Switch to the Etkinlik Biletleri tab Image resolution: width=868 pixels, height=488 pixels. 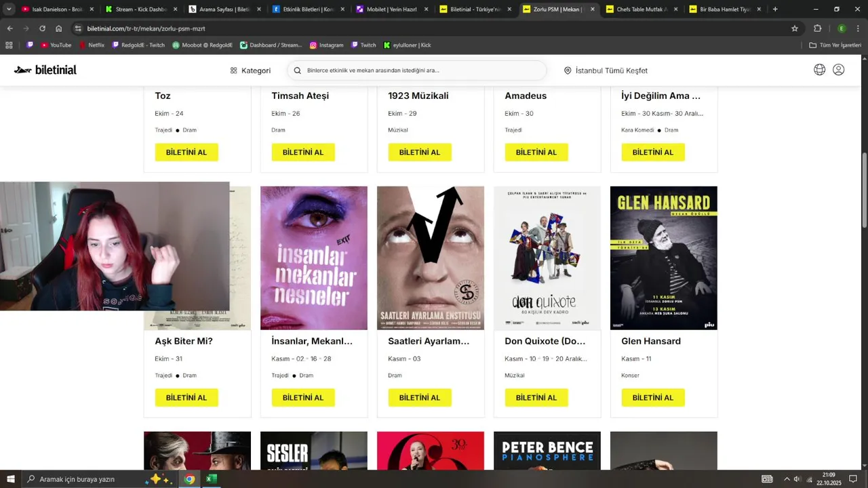tap(309, 9)
